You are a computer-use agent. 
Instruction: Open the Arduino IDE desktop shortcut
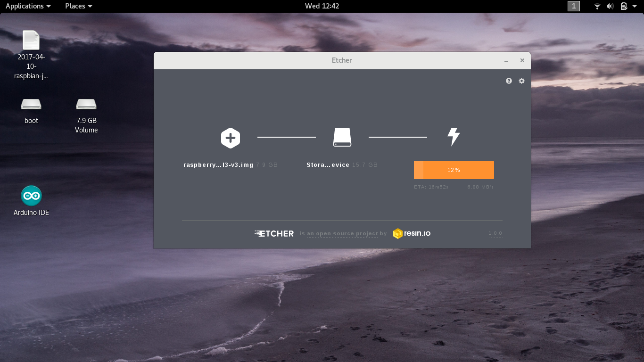click(x=31, y=196)
